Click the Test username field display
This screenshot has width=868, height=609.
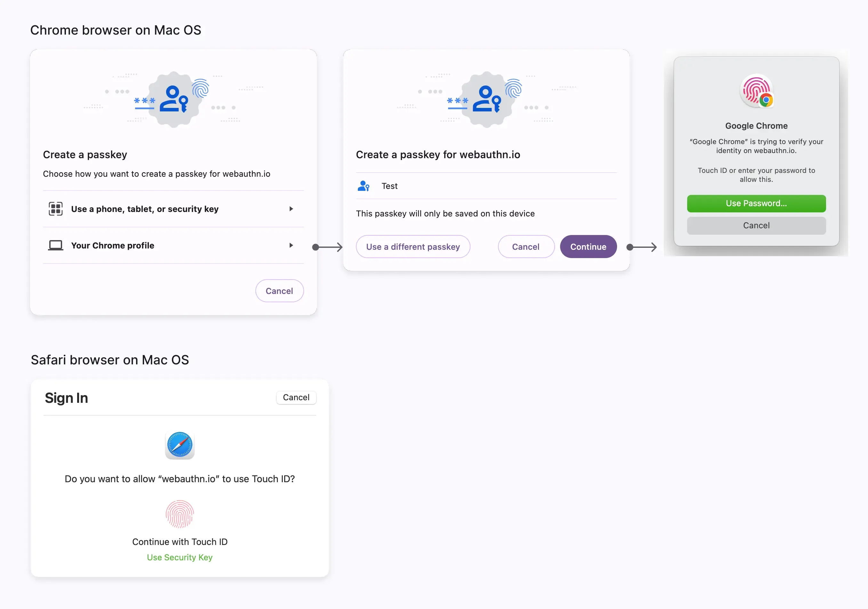tap(389, 186)
